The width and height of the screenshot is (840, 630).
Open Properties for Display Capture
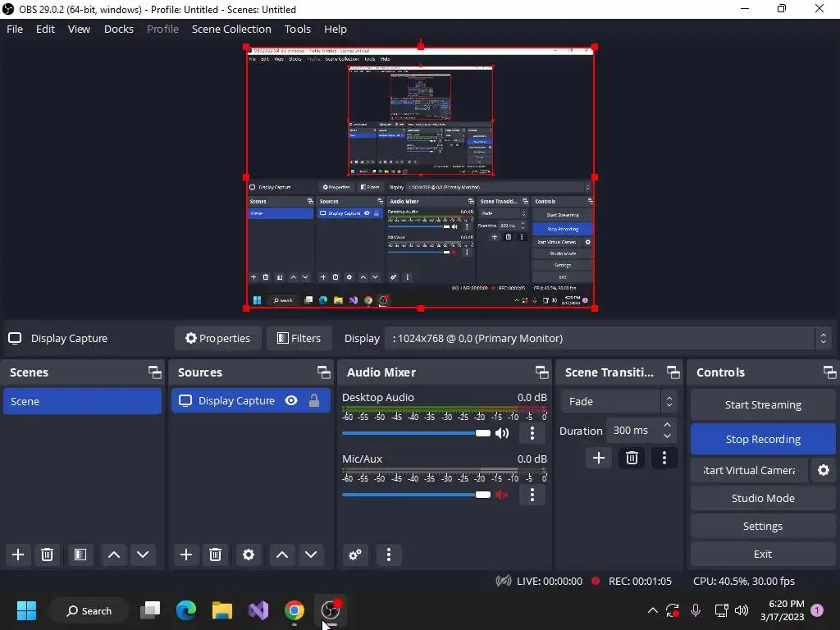click(218, 339)
